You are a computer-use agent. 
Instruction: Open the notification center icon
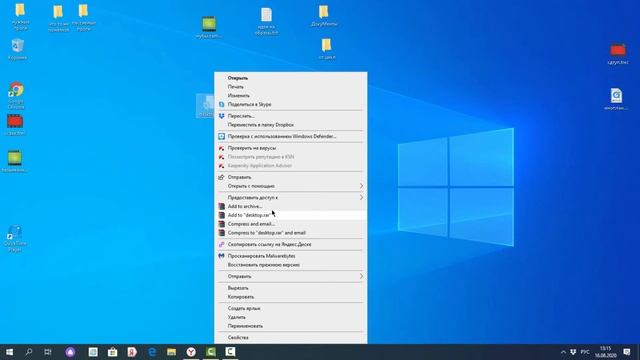pos(627,352)
